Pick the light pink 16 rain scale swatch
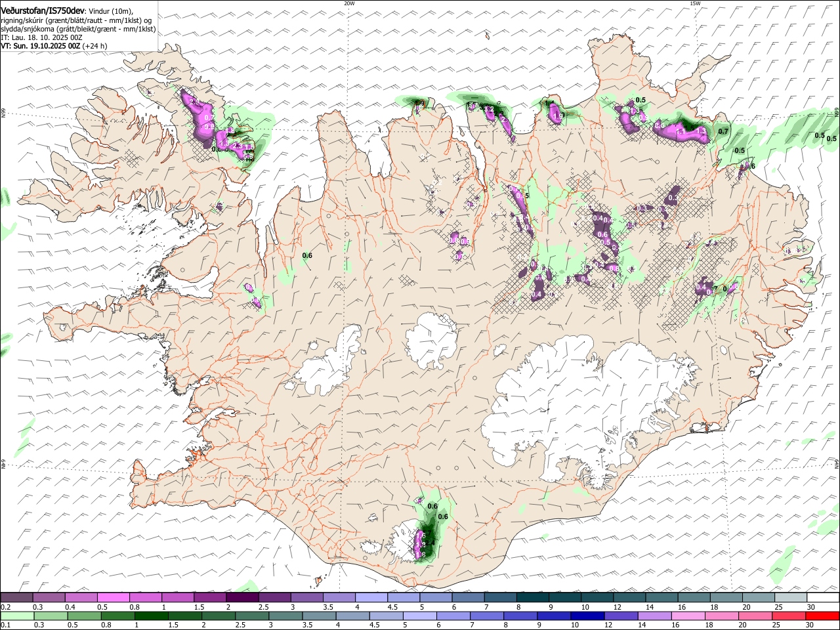The width and height of the screenshot is (840, 630). (687, 616)
